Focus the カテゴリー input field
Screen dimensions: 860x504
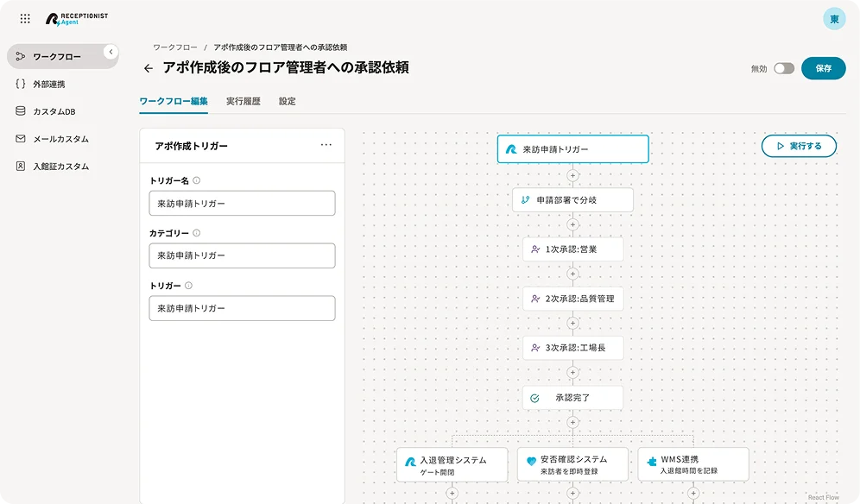[x=242, y=255]
